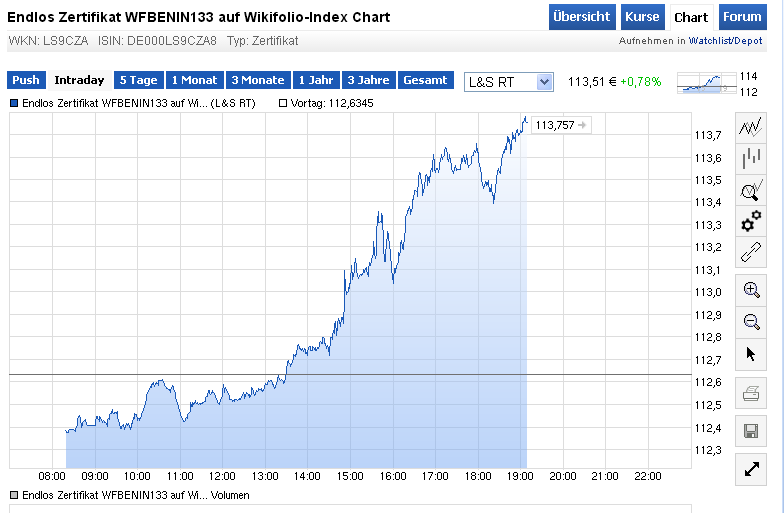Print the chart with printer icon
The height and width of the screenshot is (513, 784).
(x=751, y=393)
